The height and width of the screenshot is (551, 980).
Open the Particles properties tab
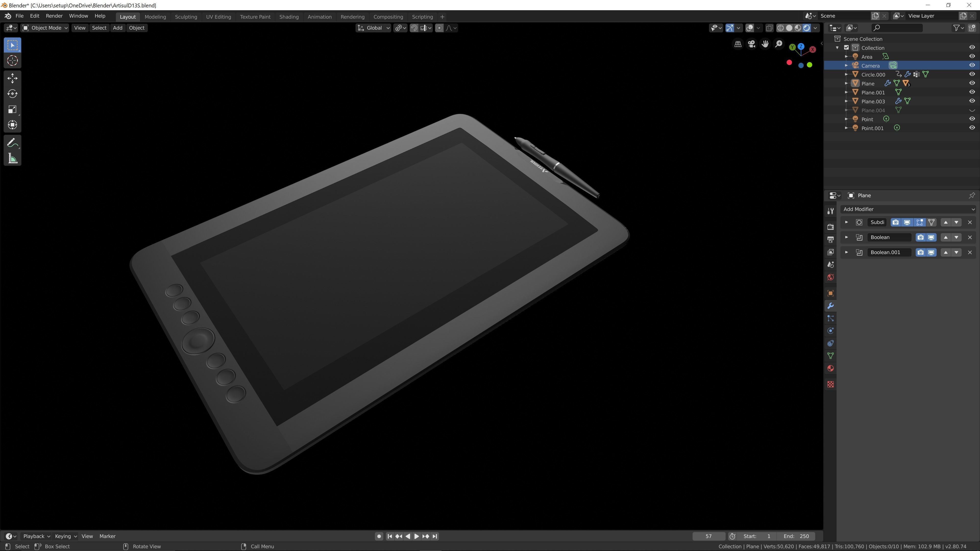830,318
